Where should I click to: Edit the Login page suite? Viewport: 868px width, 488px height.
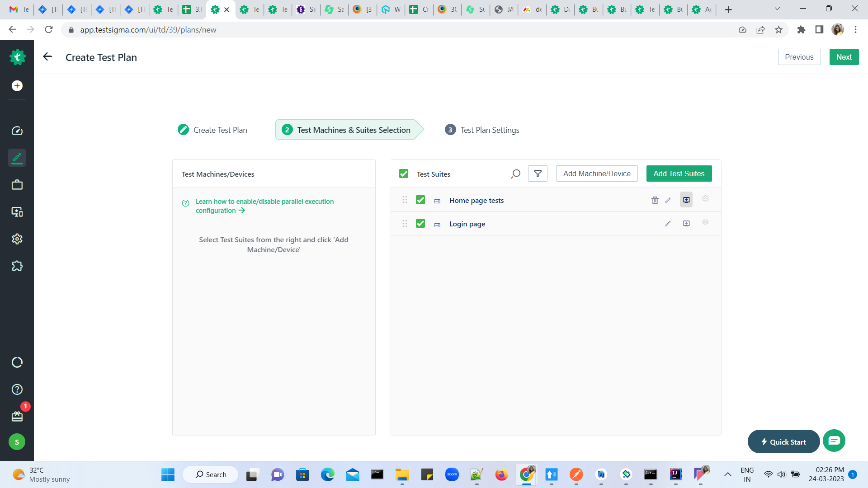[x=668, y=224]
